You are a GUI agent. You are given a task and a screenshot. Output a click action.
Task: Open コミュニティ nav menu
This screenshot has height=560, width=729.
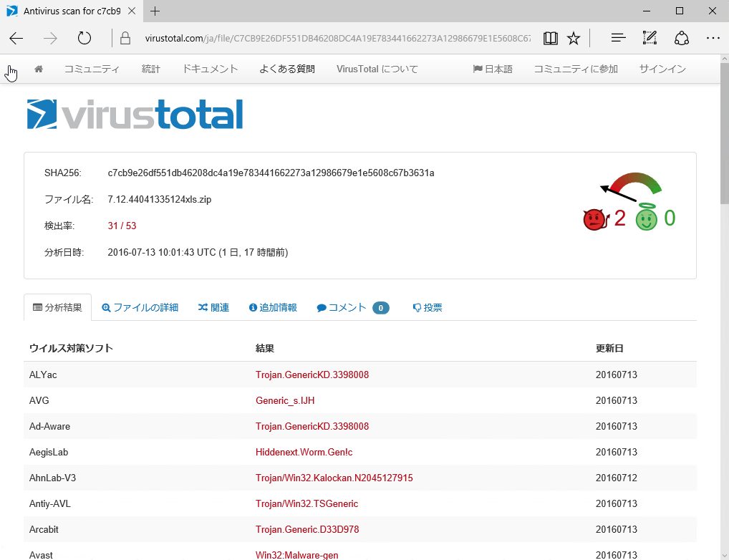pos(92,69)
